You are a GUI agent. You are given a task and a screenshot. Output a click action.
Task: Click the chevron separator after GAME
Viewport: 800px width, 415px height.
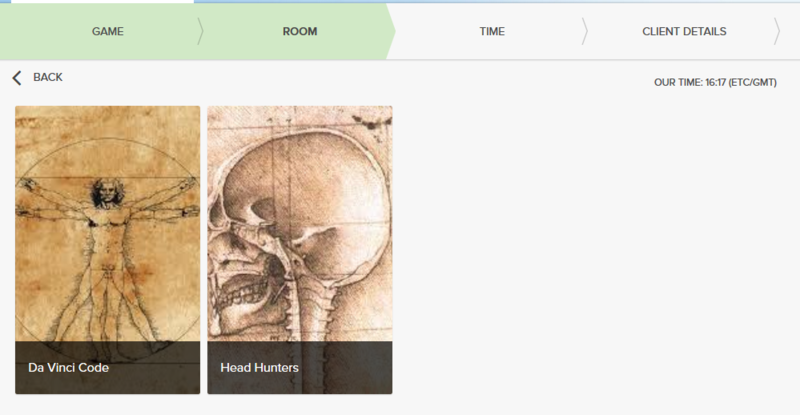click(x=200, y=32)
